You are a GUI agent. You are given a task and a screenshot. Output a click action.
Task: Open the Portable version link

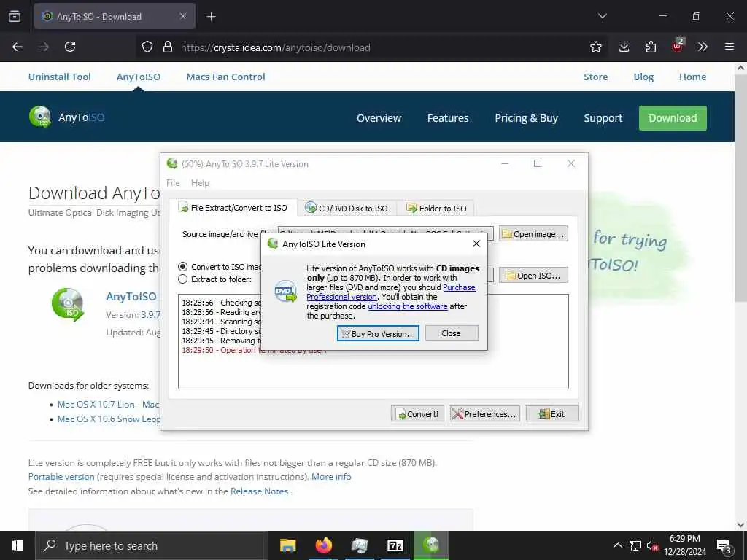pyautogui.click(x=61, y=477)
